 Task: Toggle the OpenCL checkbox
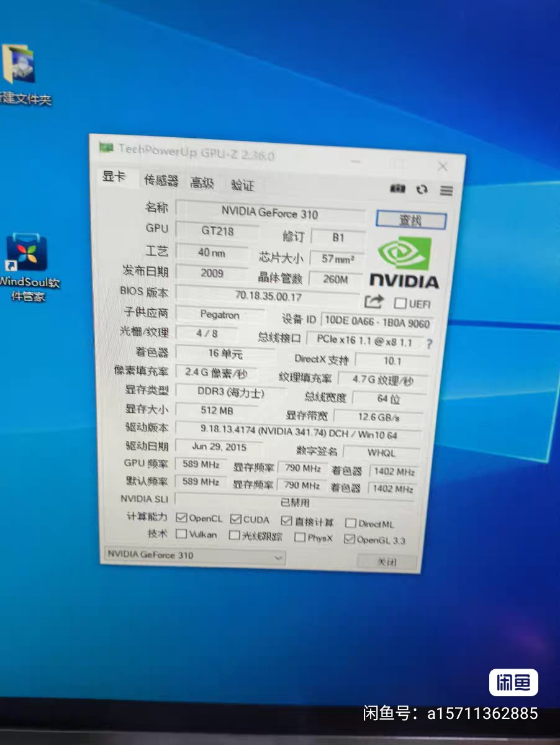tap(181, 517)
